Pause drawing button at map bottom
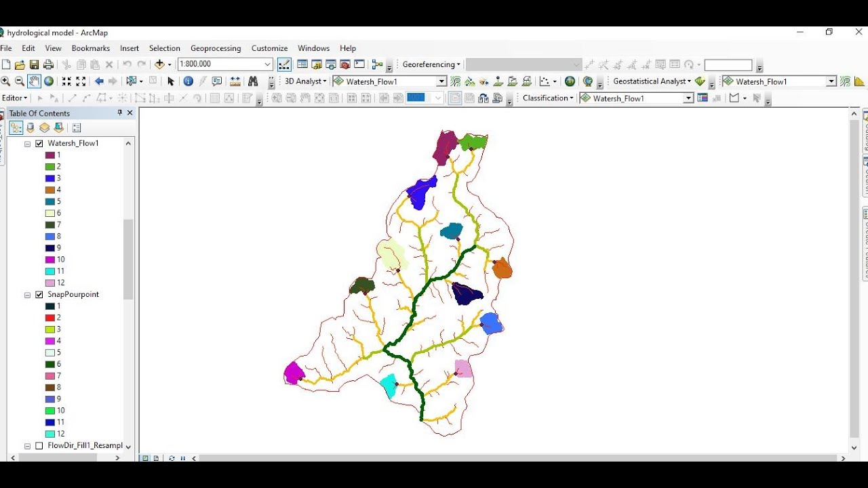Image resolution: width=868 pixels, height=488 pixels. tap(182, 458)
